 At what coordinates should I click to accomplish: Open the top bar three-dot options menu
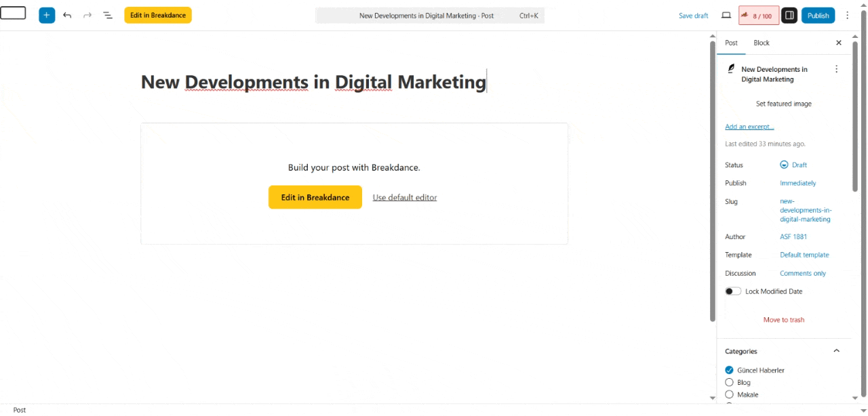pyautogui.click(x=847, y=15)
